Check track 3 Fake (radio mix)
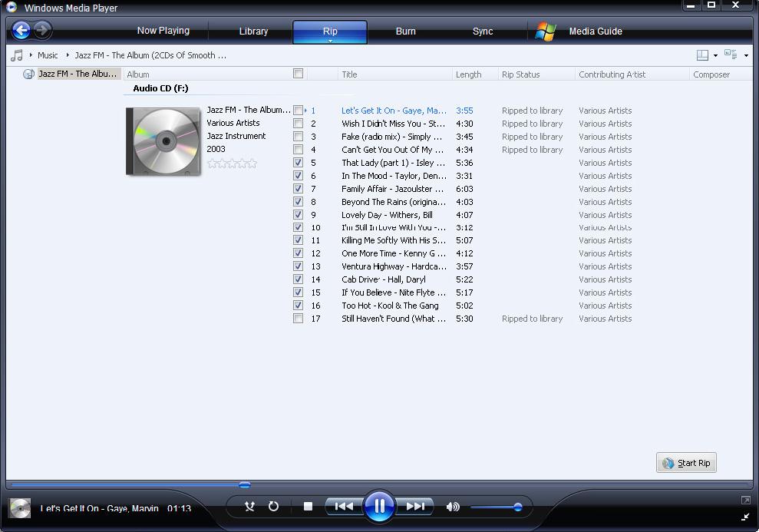759x532 pixels. click(299, 137)
